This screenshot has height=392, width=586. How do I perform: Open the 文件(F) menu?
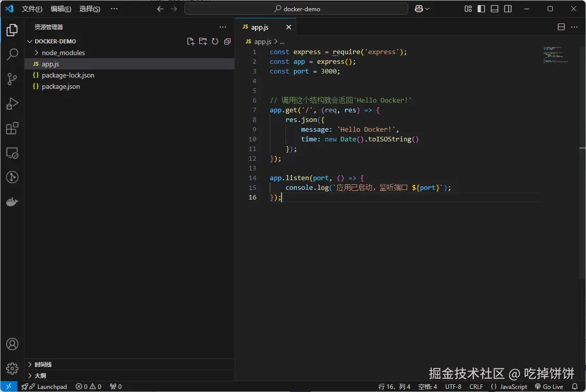click(32, 9)
